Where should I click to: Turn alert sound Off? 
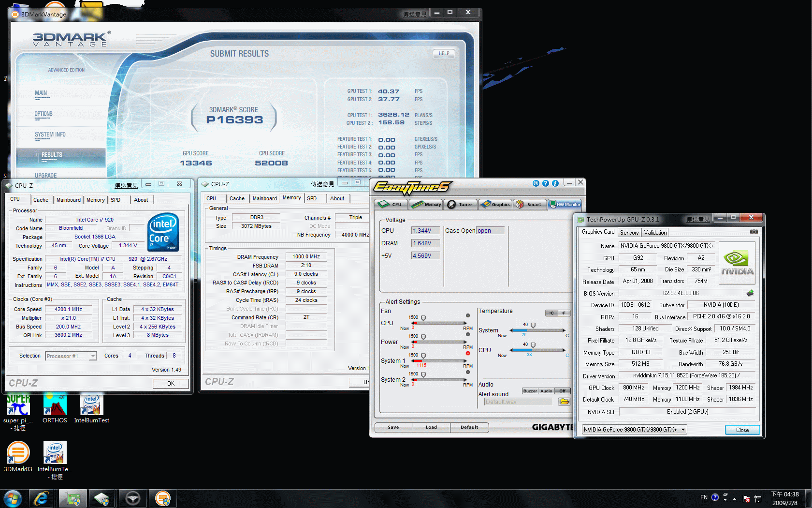[x=562, y=391]
